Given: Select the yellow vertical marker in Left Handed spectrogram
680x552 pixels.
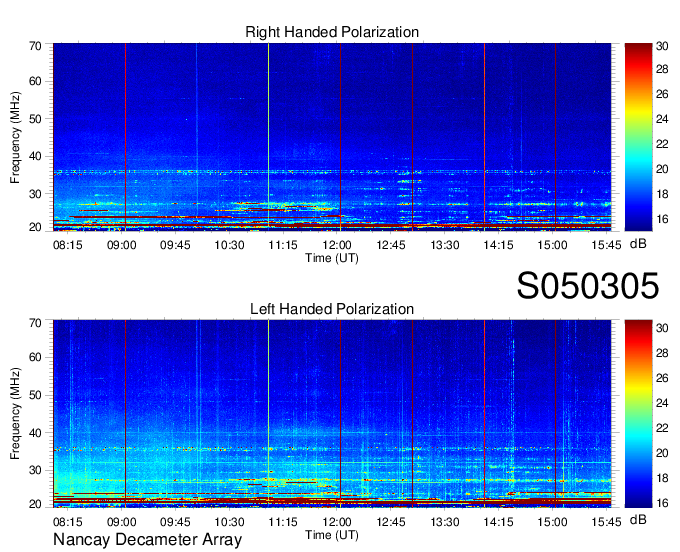Looking at the screenshot, I should click(268, 414).
